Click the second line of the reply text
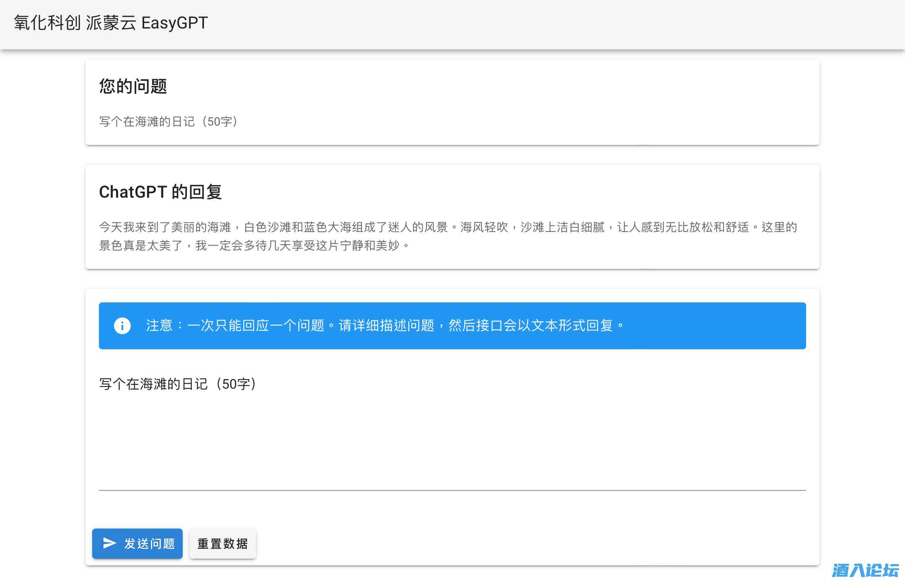The image size is (905, 588). (x=254, y=245)
